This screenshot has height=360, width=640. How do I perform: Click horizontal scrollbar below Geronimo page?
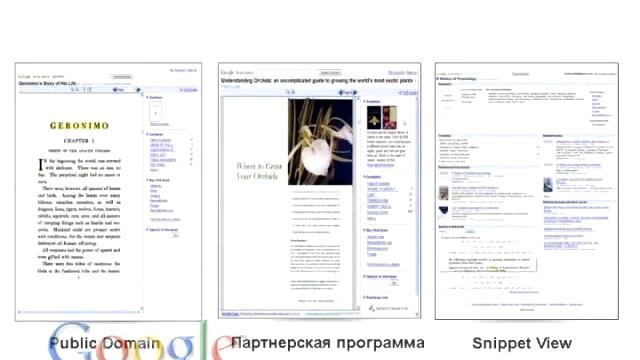80,312
